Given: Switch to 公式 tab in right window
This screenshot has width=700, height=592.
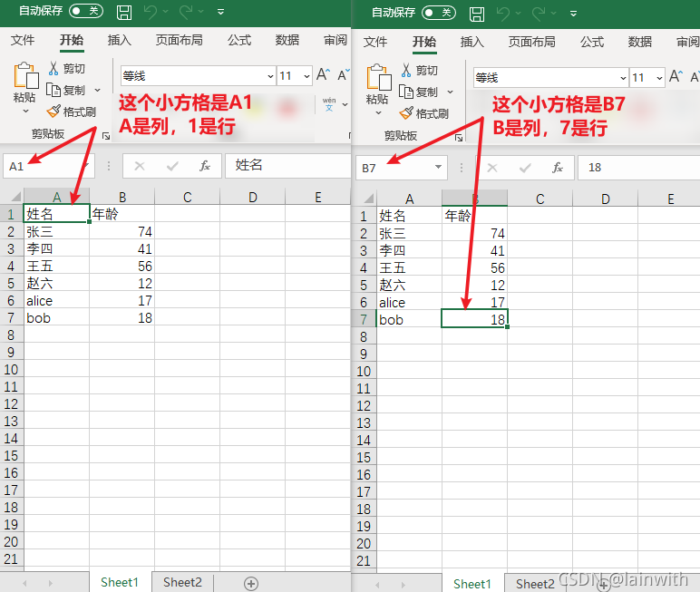Looking at the screenshot, I should click(592, 42).
